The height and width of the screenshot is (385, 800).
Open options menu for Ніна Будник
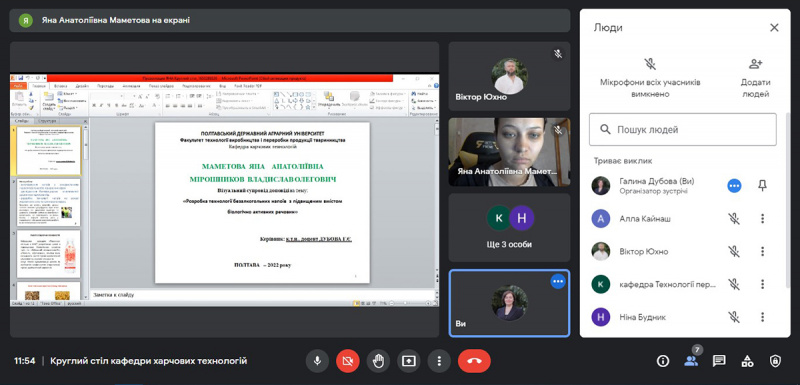coord(762,317)
